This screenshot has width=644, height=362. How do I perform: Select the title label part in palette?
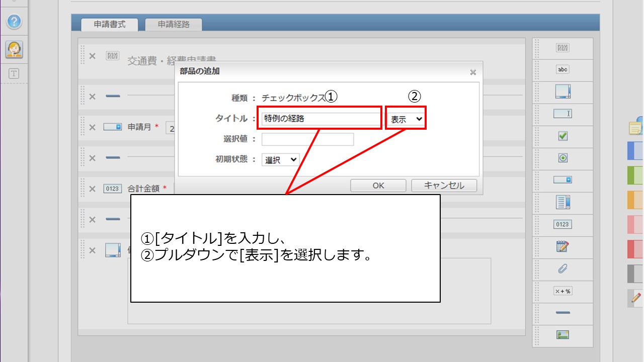562,48
